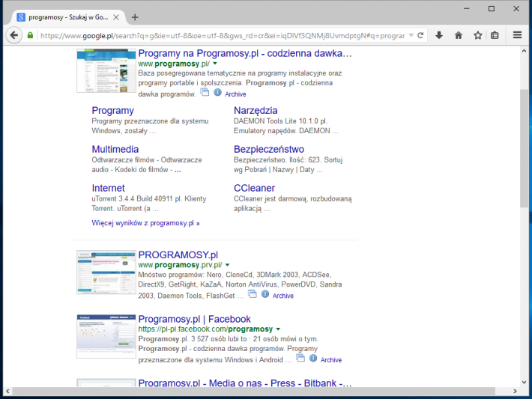Image resolution: width=532 pixels, height=399 pixels.
Task: Reload the page with the refresh icon
Action: tap(420, 35)
